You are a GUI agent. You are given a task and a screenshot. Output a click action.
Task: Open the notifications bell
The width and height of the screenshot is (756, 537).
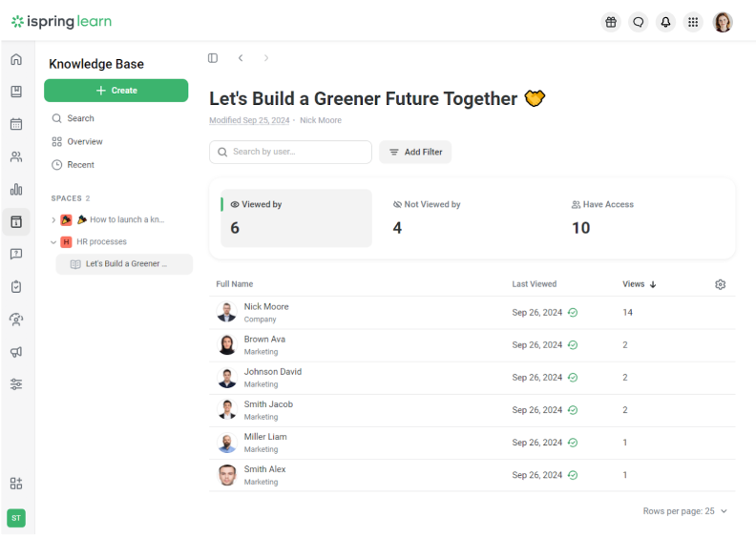click(x=665, y=22)
